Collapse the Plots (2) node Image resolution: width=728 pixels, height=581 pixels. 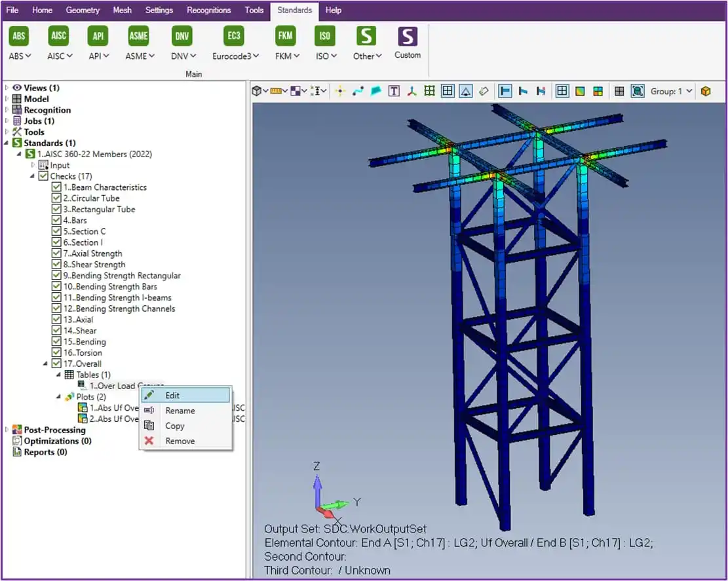pyautogui.click(x=58, y=396)
